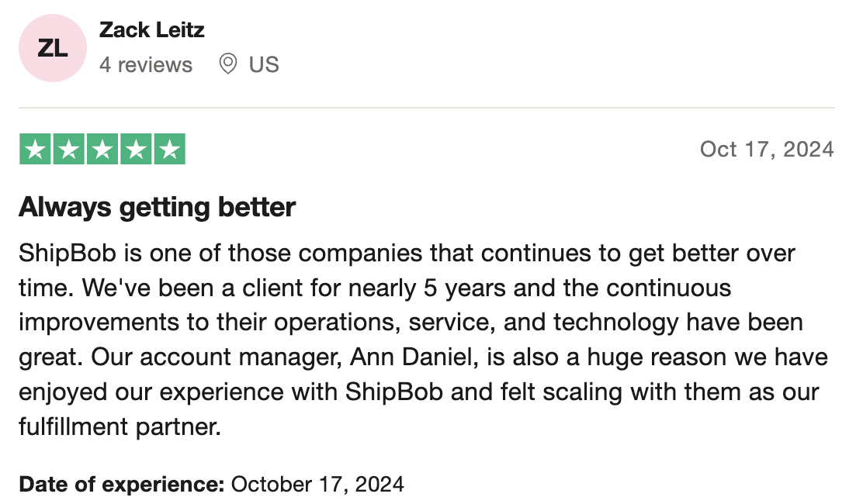Click the third green star
Screen dimensions: 863x504
102,149
